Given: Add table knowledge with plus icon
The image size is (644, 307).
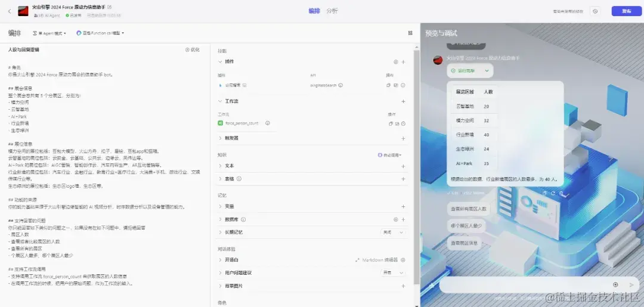Looking at the screenshot, I should click(403, 179).
